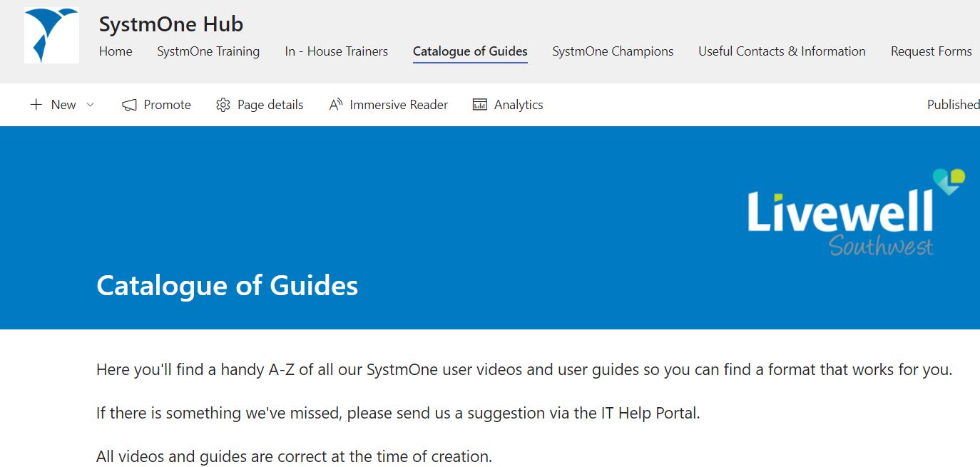The image size is (980, 467).
Task: Click the Promote button label
Action: (x=168, y=105)
